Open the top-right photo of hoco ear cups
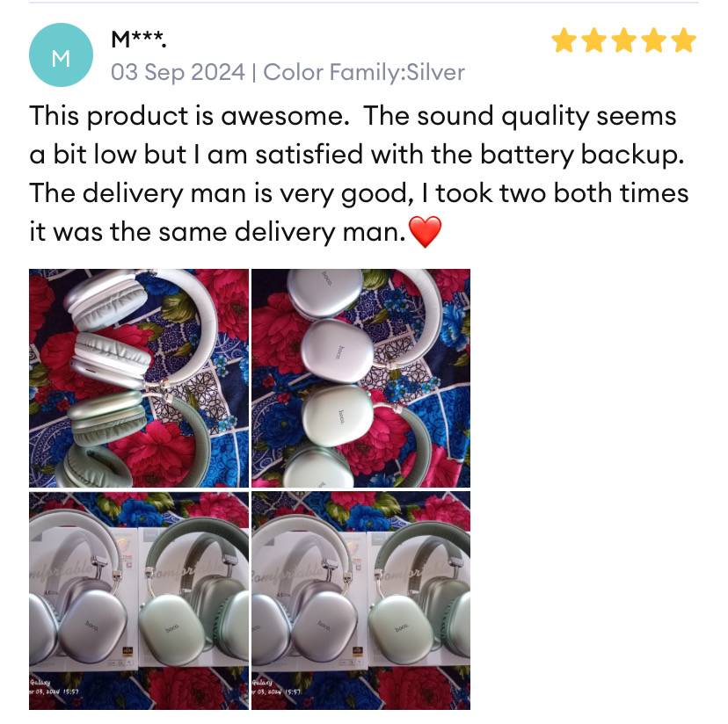728x724 pixels. point(360,378)
